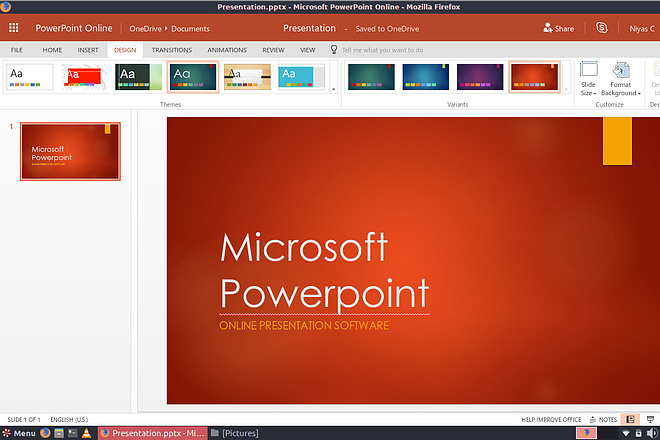Image resolution: width=660 pixels, height=440 pixels.
Task: Click HELP IMPROVE OFFICE link
Action: pos(551,419)
